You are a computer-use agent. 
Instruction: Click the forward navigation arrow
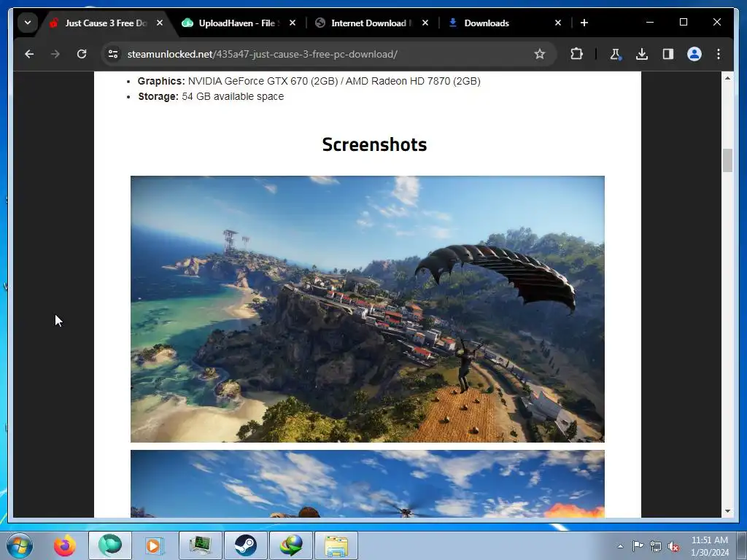click(x=55, y=54)
